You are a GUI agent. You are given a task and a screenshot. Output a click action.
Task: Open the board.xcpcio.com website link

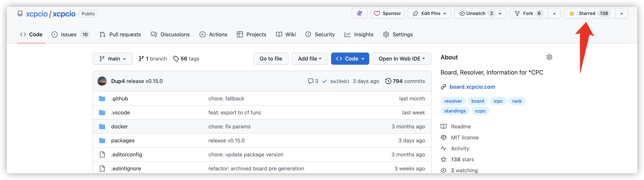point(472,87)
